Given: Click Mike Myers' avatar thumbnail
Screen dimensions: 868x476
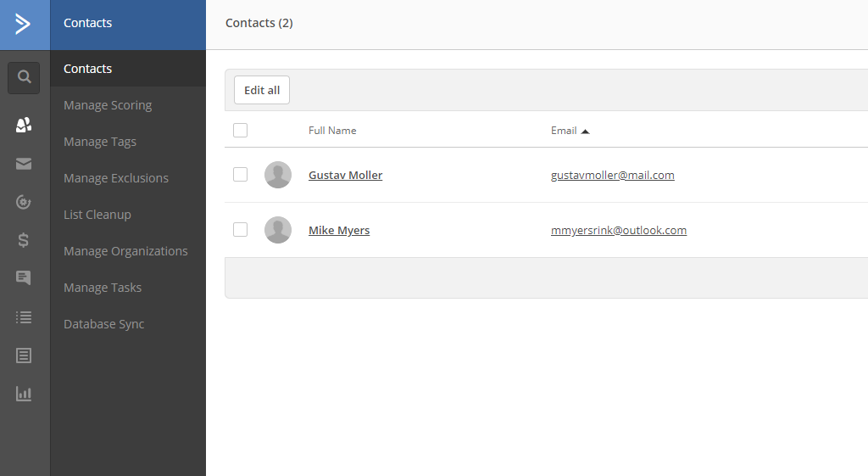Looking at the screenshot, I should coord(278,230).
